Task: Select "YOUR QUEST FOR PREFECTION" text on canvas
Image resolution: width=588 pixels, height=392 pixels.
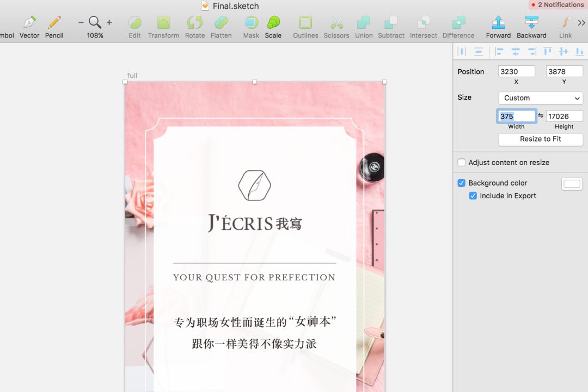Action: coord(254,278)
